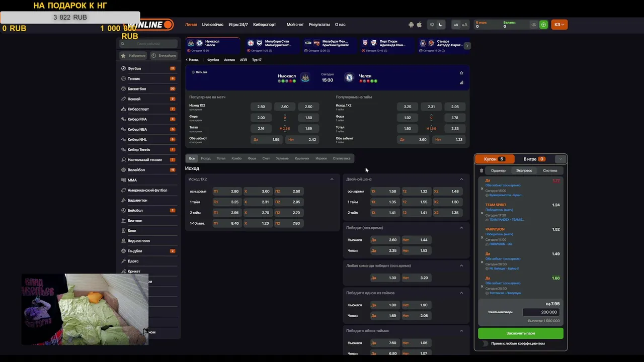Screen dimensions: 644x362
Task: Go to Киберспорт in top menu
Action: click(265, 25)
